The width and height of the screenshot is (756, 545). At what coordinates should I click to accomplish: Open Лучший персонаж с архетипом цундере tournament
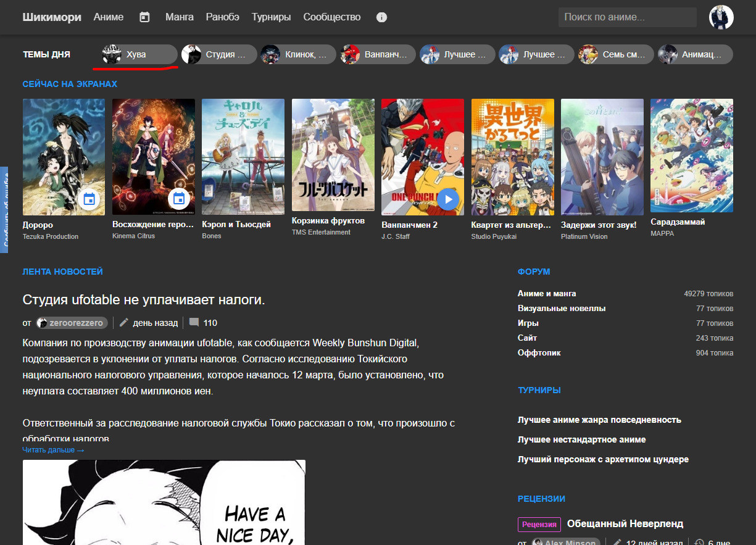(x=603, y=459)
